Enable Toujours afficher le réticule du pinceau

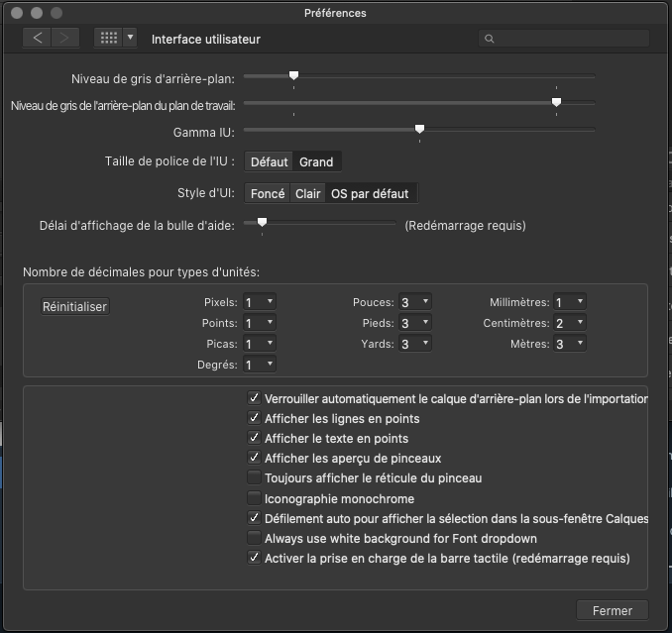click(x=254, y=477)
